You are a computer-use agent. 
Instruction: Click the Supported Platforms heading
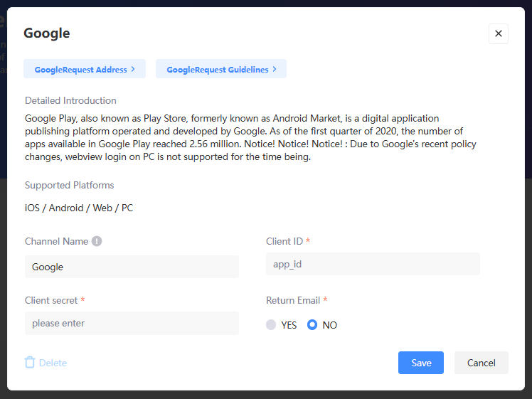(x=69, y=185)
